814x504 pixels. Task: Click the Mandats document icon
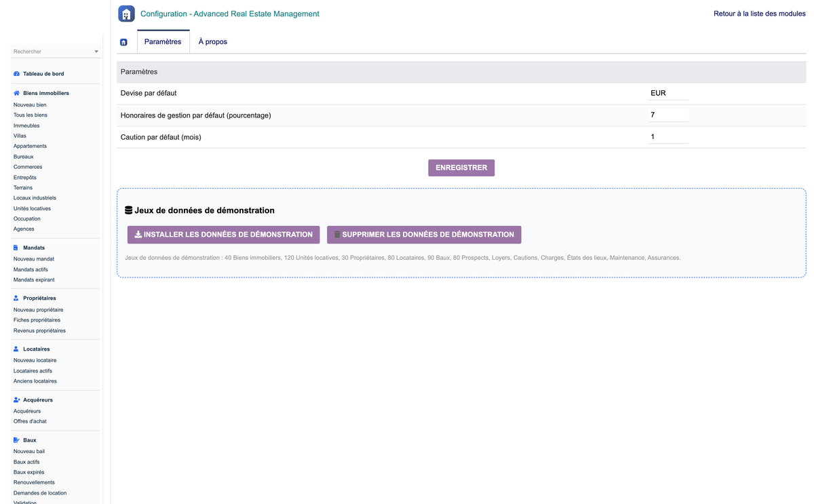coord(16,248)
